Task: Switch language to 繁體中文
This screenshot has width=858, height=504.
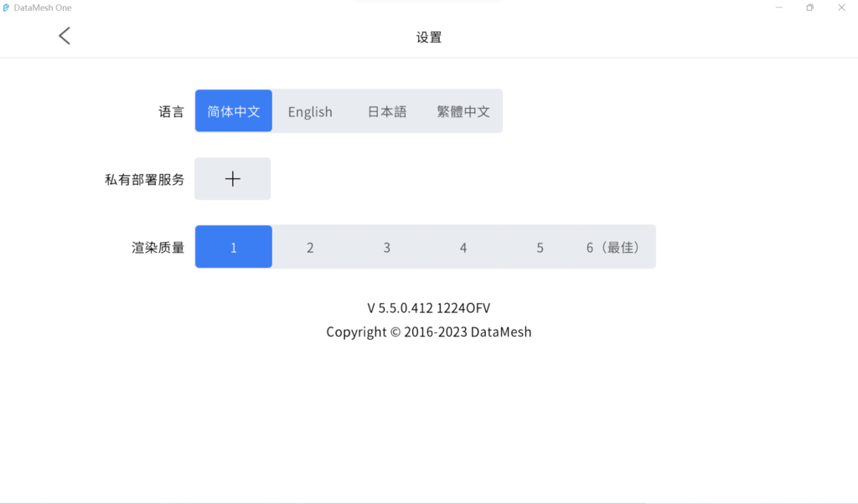Action: pyautogui.click(x=463, y=111)
